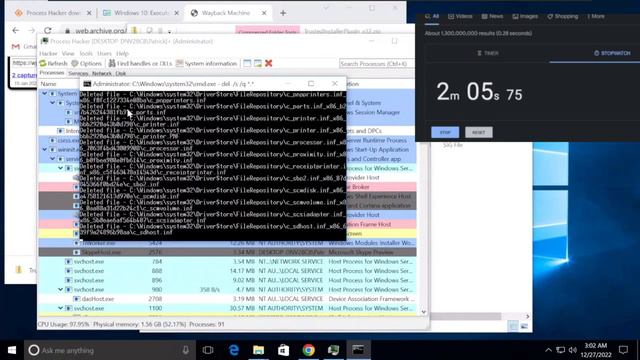Open File Explorer from taskbar
This screenshot has height=360, width=640.
pos(258,350)
